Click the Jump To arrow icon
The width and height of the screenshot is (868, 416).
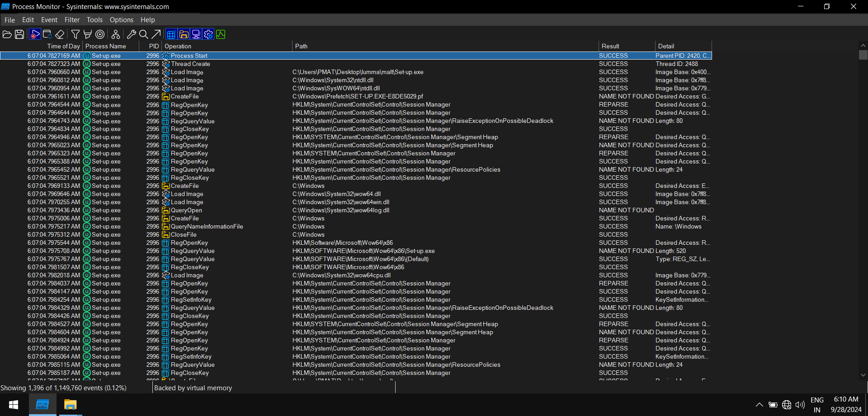coord(156,34)
